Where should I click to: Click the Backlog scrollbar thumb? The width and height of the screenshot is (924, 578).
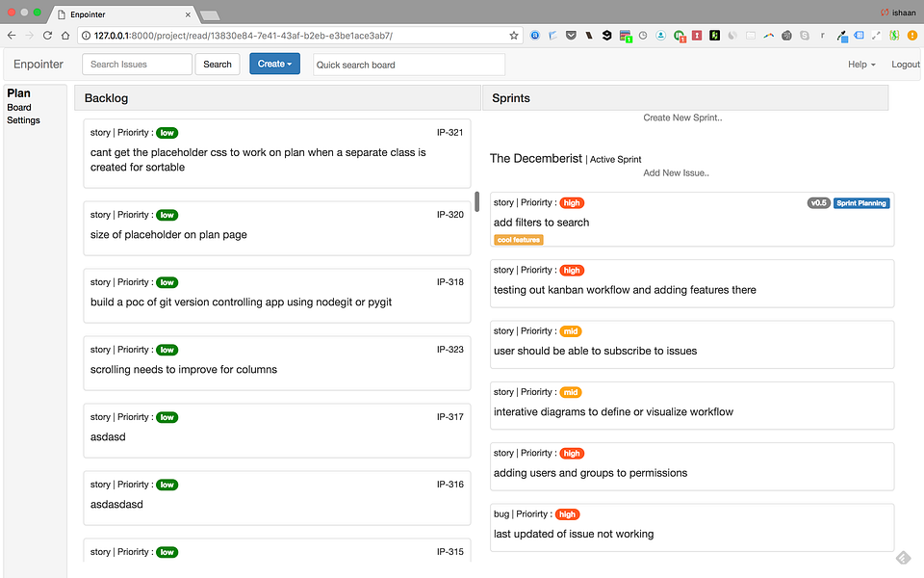coord(476,201)
